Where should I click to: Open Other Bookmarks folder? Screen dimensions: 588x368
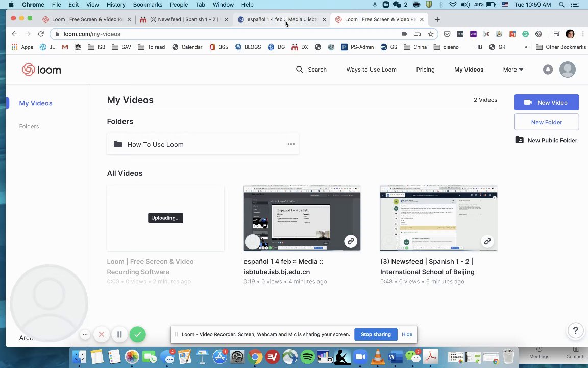[x=561, y=47]
